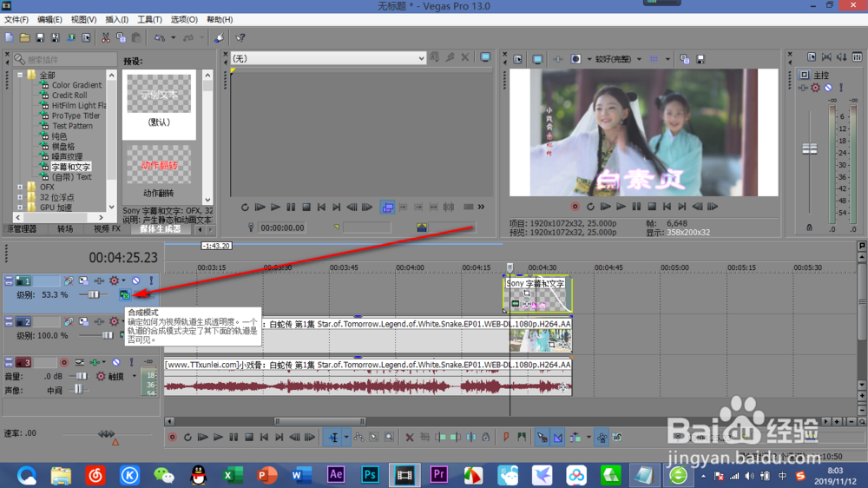Screen dimensions: 868x488
Task: Adjust the master bus volume fader
Action: tap(809, 148)
